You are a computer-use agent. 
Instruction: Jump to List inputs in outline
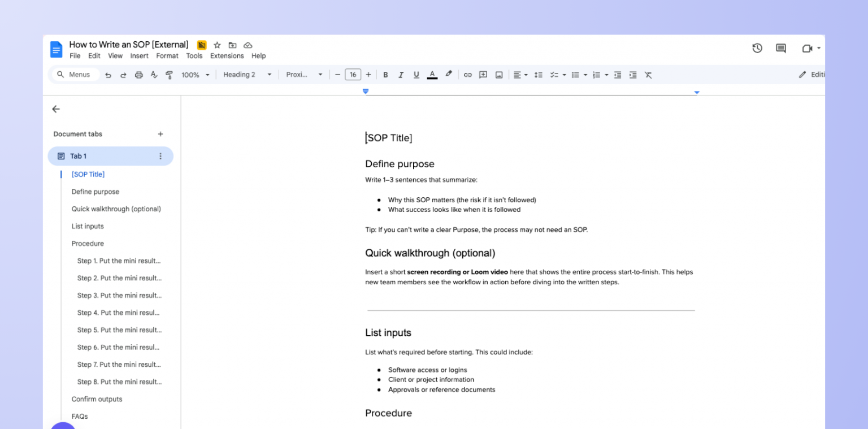click(x=88, y=226)
